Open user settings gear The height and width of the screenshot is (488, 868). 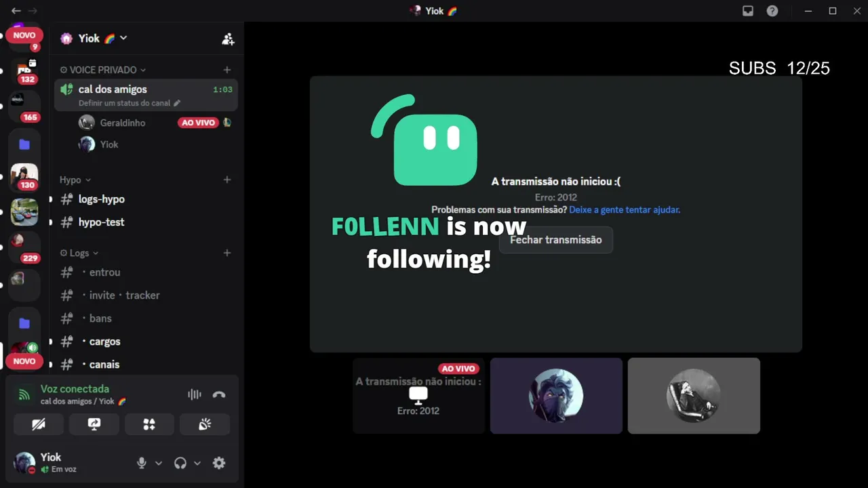tap(219, 463)
